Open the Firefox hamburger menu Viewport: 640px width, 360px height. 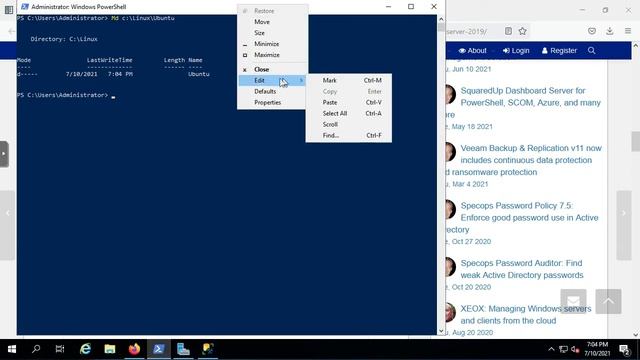pyautogui.click(x=628, y=31)
